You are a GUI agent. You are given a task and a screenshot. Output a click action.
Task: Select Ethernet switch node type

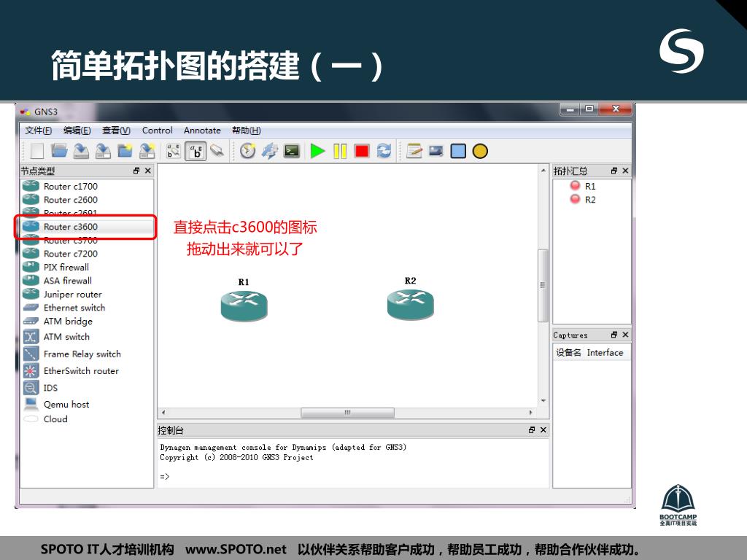[87, 308]
